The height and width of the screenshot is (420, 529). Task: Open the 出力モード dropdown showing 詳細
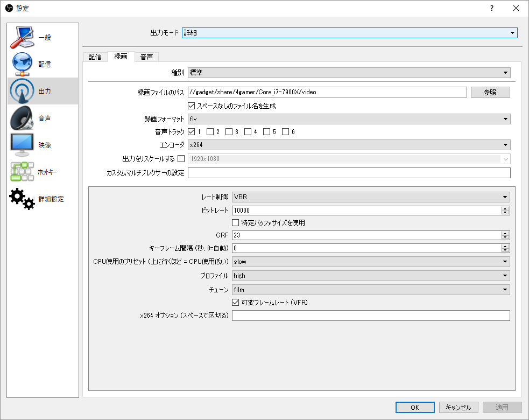[x=349, y=33]
